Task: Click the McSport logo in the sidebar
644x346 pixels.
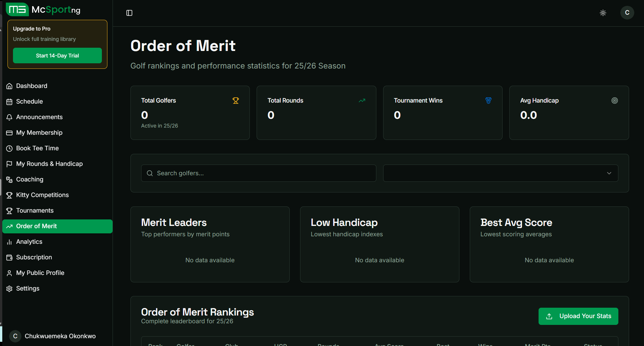Action: coord(17,9)
